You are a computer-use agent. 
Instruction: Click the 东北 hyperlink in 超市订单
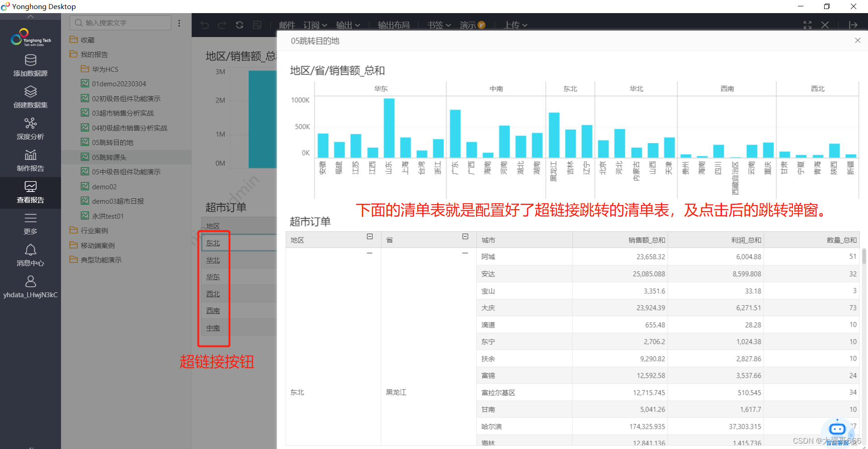pos(213,243)
